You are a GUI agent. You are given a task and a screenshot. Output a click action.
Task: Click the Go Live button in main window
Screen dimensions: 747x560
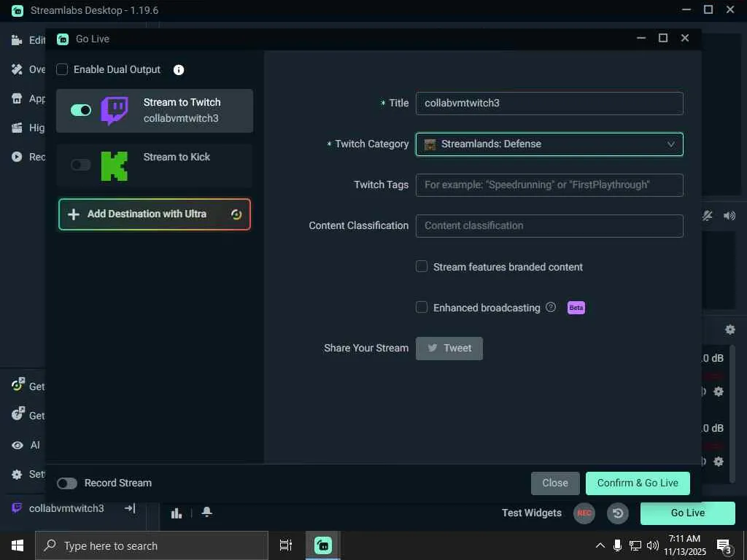(x=687, y=513)
